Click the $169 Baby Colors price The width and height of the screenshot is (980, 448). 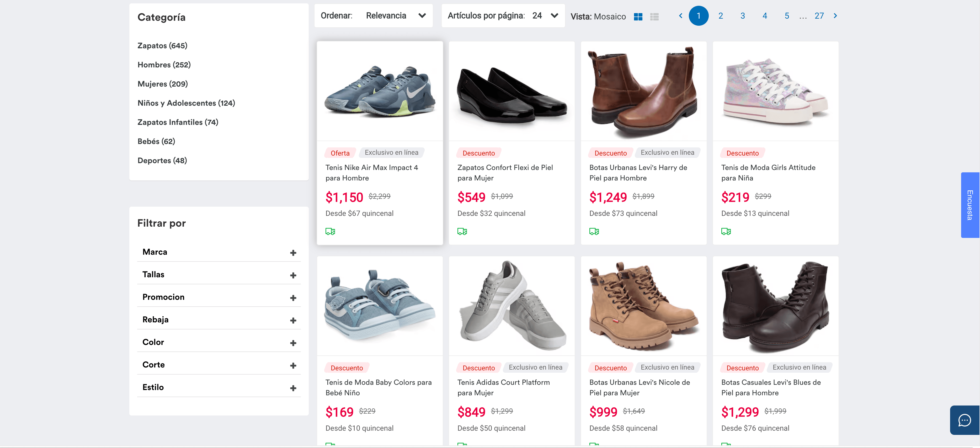click(339, 412)
